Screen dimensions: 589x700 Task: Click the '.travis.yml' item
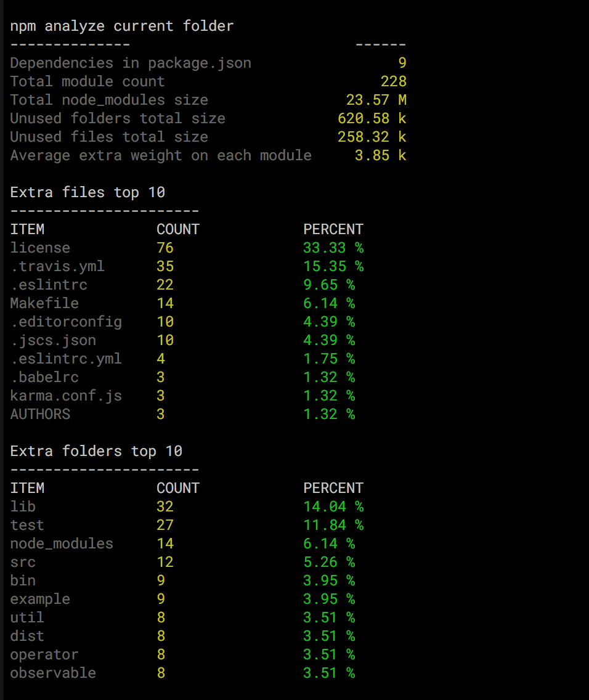point(57,267)
